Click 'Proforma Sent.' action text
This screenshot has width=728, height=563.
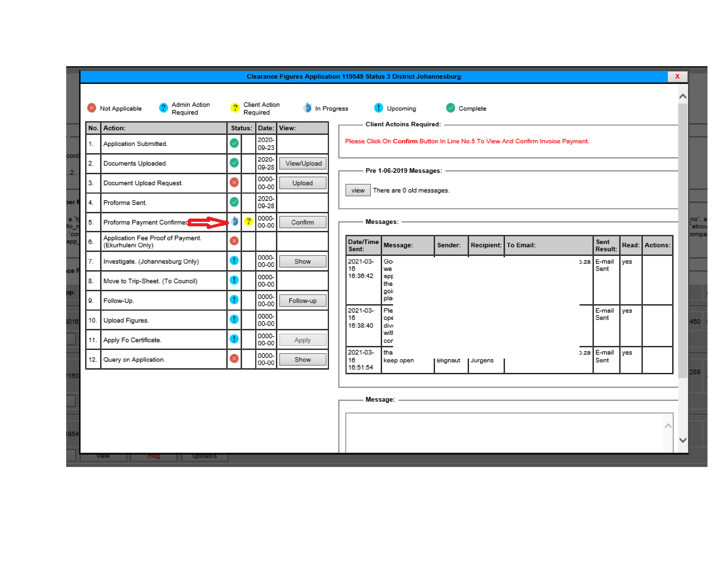tap(125, 203)
